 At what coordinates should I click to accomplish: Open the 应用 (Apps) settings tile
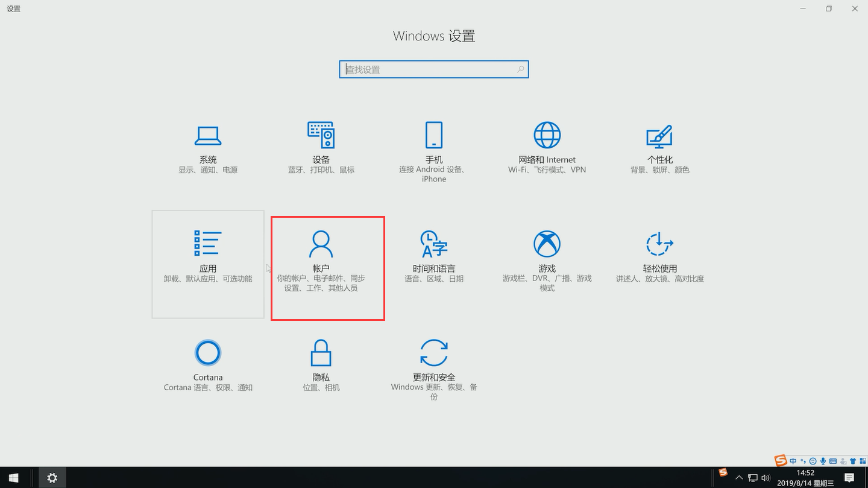[208, 264]
